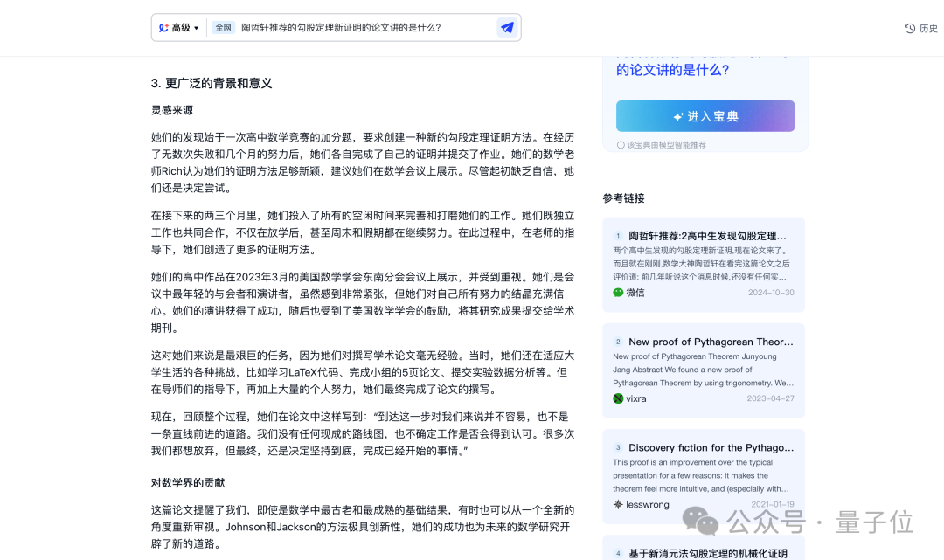The image size is (944, 560).
Task: Send query with paper-plane button
Action: (507, 28)
